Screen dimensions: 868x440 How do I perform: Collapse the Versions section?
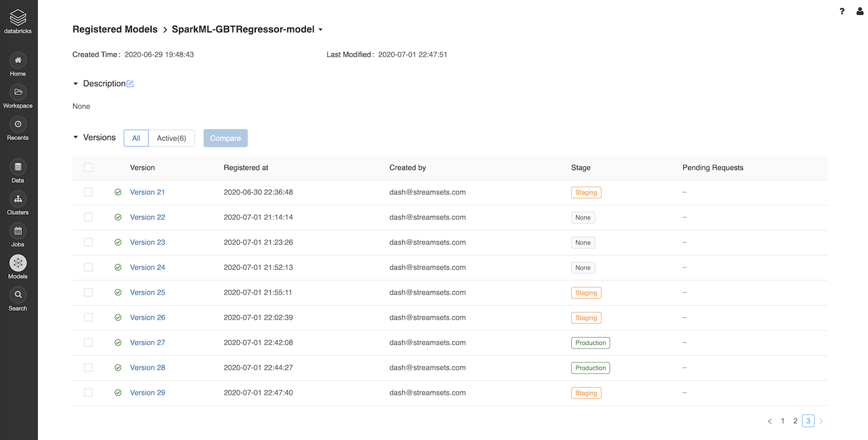76,138
